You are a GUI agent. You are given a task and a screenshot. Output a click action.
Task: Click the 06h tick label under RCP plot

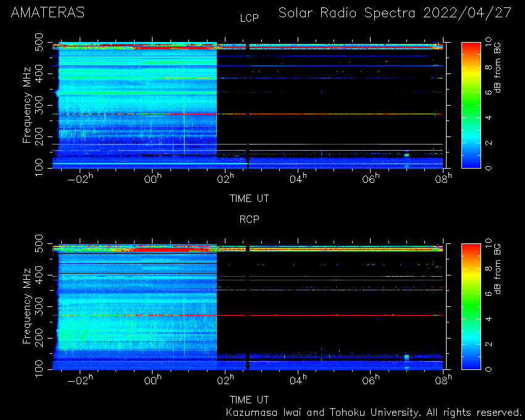371,380
